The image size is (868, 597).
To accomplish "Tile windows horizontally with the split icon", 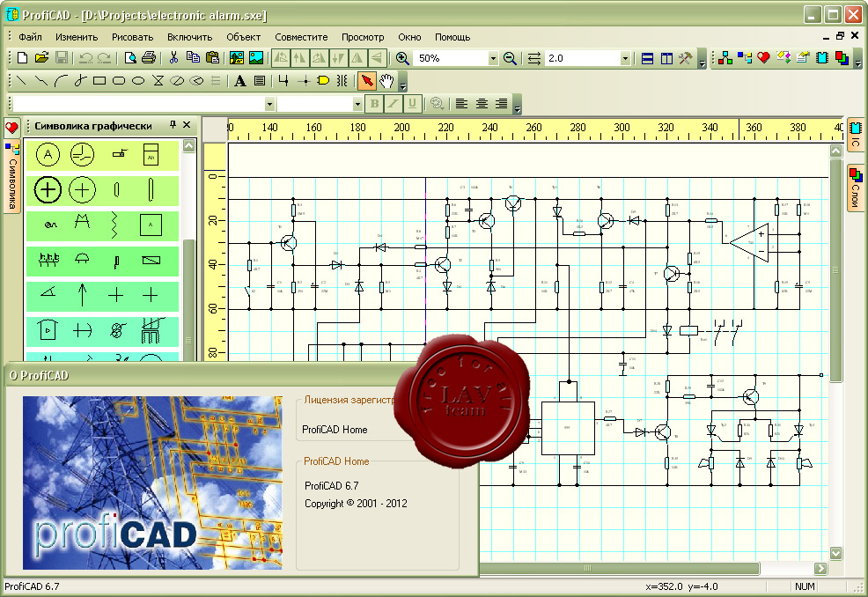I will [647, 58].
